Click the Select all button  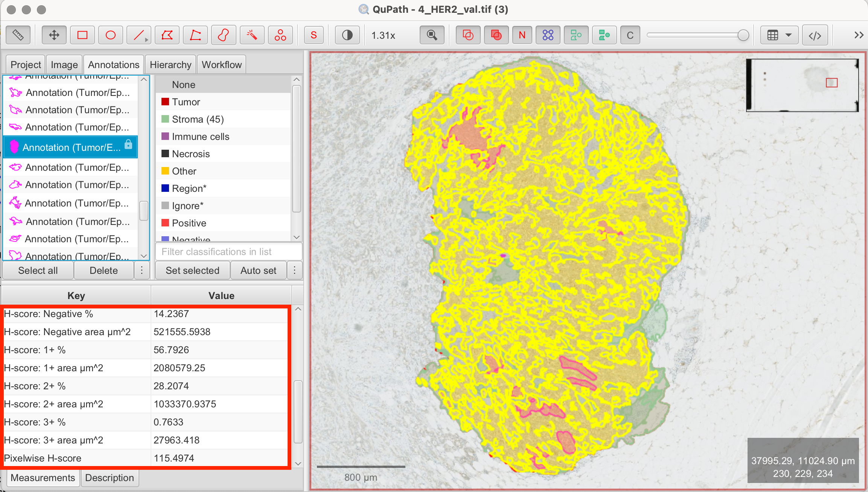tap(38, 270)
